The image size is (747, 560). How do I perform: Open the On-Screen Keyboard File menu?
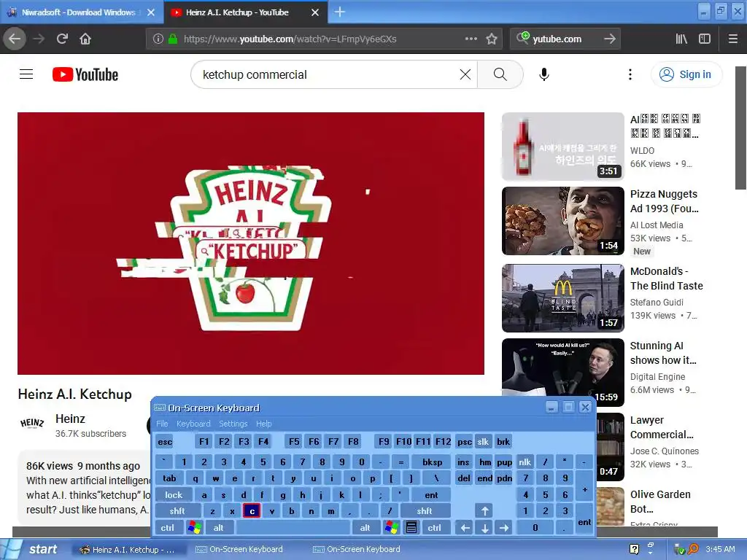[x=162, y=424]
